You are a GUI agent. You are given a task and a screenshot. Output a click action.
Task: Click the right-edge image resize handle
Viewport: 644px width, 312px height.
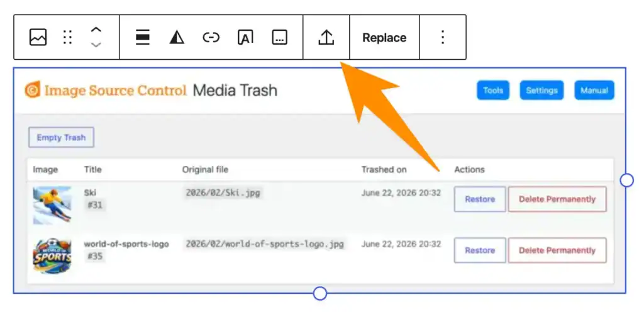pos(626,180)
